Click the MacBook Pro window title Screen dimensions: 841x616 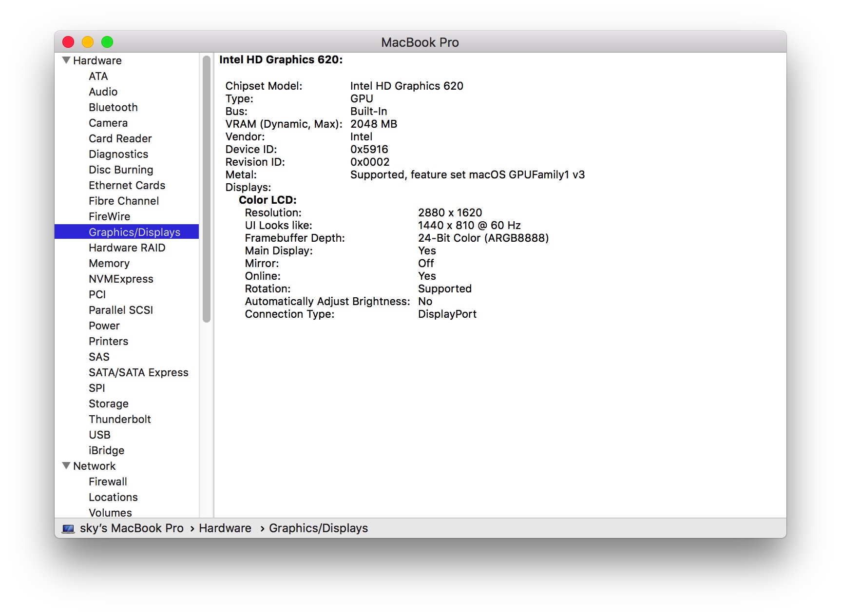(x=420, y=42)
